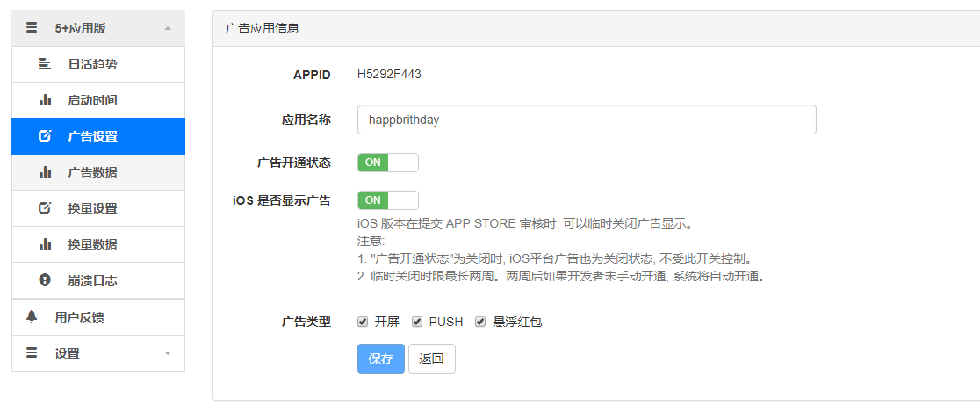Click the hamburger icon beside 5+应用版
The width and height of the screenshot is (980, 414).
pyautogui.click(x=32, y=28)
